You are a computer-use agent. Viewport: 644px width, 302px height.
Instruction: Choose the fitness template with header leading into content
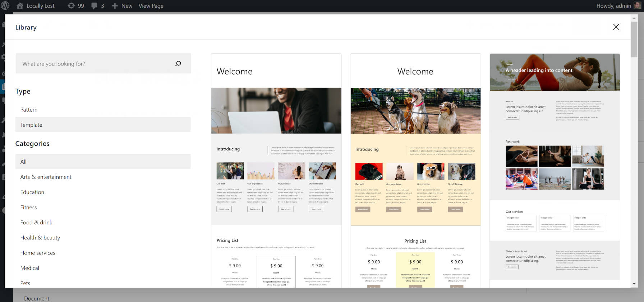pyautogui.click(x=555, y=170)
